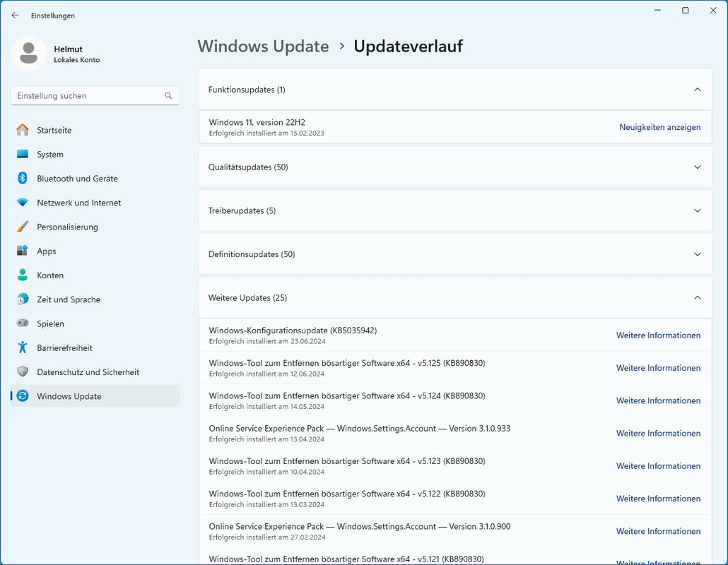728x565 pixels.
Task: Open Weitere Informationen for v5.124 tool
Action: pyautogui.click(x=658, y=400)
